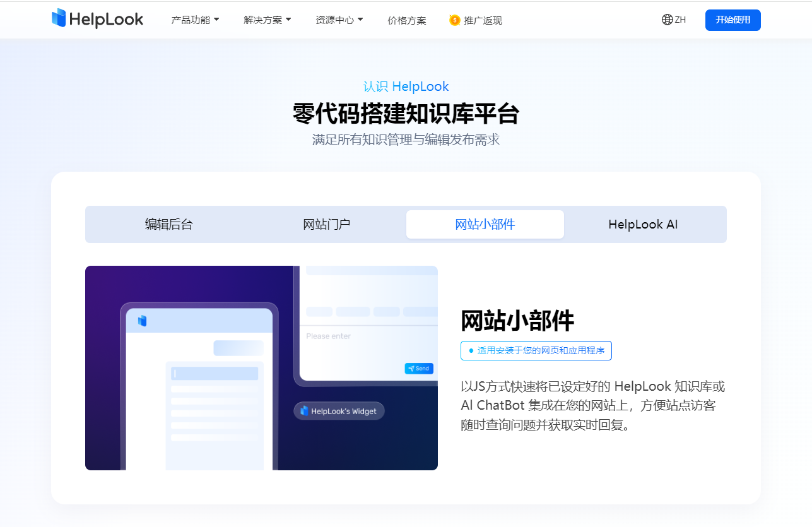Click the HelpLook logo icon

point(59,18)
